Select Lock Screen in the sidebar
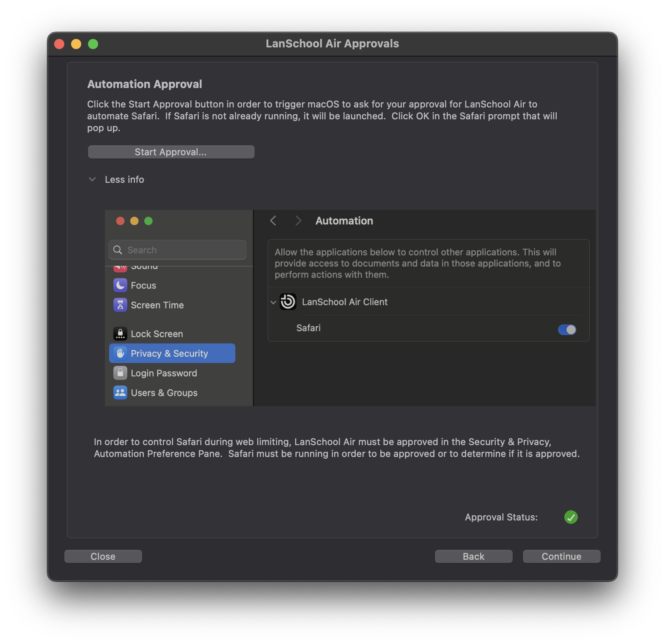The height and width of the screenshot is (644, 665). (x=172, y=334)
